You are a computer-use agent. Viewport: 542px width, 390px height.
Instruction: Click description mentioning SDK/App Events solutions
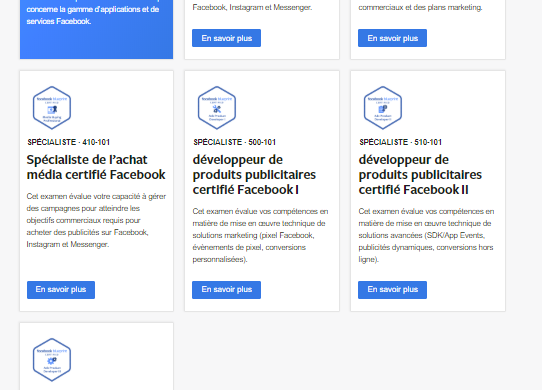click(x=426, y=235)
